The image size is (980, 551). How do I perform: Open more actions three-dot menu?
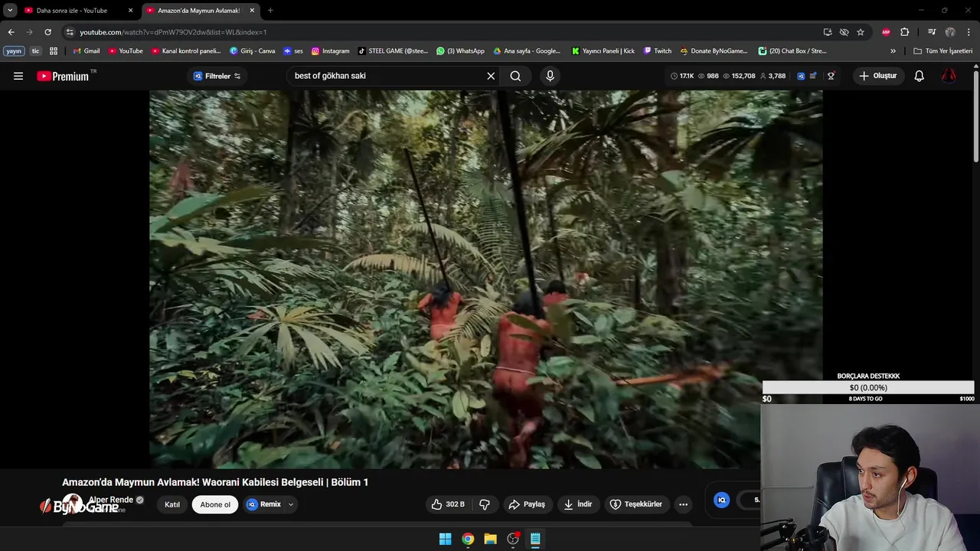point(683,504)
